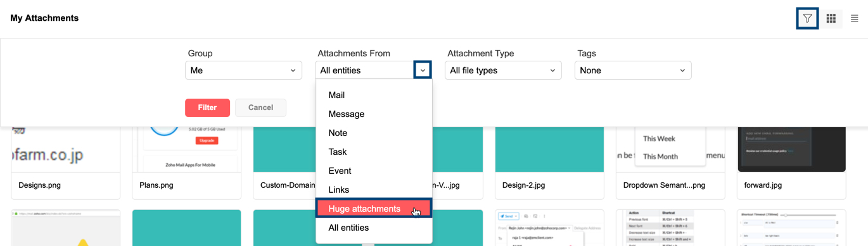The image size is (868, 246).
Task: Open the Group dropdown showing Me
Action: click(x=243, y=70)
